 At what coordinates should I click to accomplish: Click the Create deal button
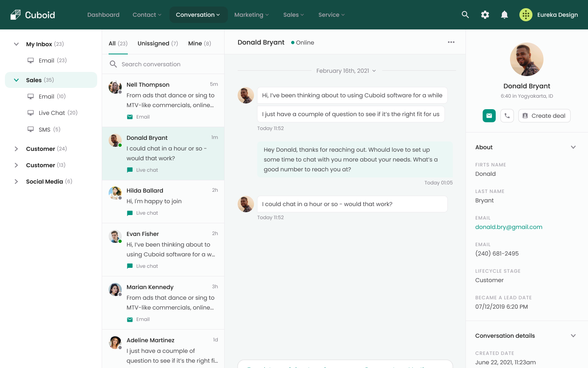coord(544,116)
